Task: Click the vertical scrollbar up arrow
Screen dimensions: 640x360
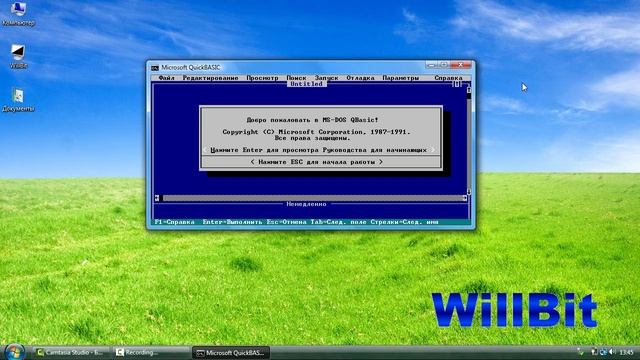Action: coord(469,89)
